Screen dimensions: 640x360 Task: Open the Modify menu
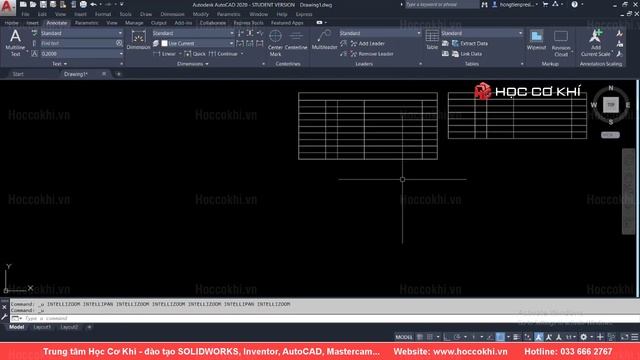click(200, 14)
